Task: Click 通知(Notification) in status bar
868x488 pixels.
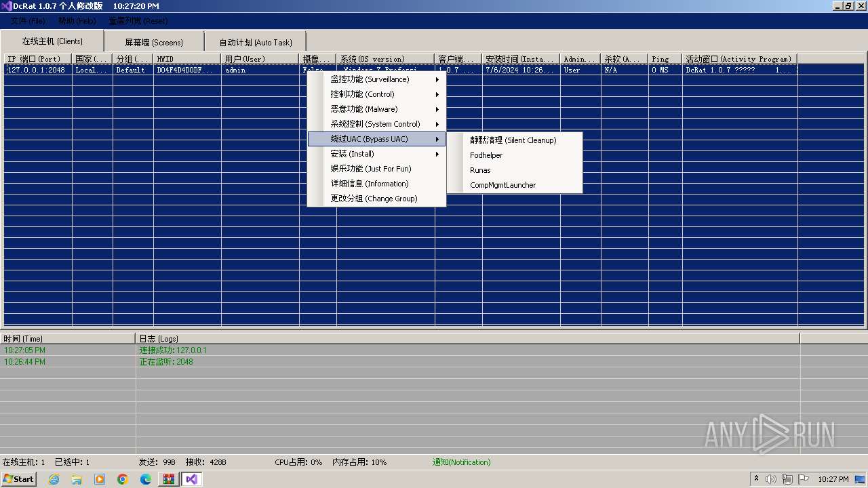Action: pyautogui.click(x=461, y=462)
